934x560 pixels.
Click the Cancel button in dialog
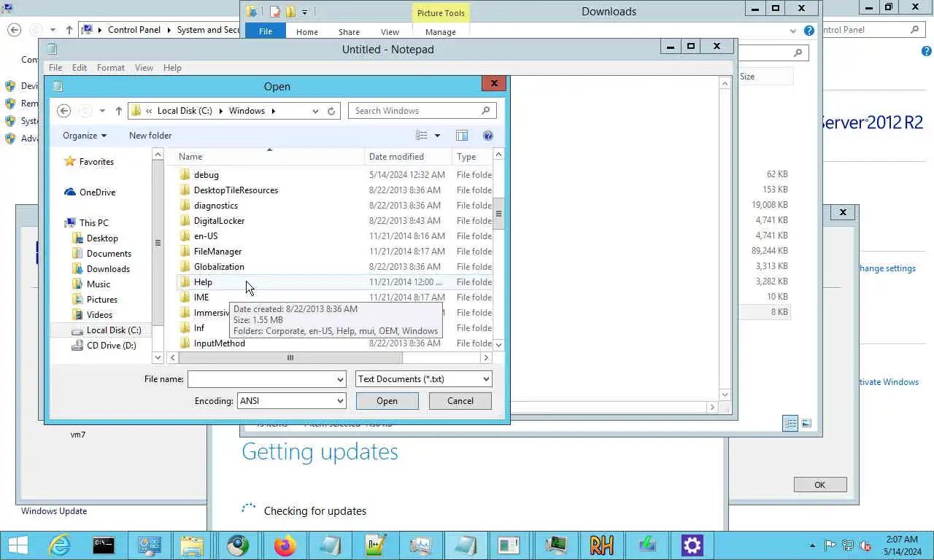(x=460, y=401)
